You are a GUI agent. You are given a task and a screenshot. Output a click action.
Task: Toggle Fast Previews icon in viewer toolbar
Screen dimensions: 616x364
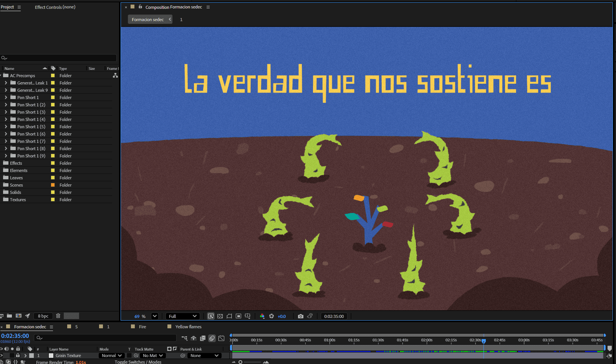coord(211,316)
